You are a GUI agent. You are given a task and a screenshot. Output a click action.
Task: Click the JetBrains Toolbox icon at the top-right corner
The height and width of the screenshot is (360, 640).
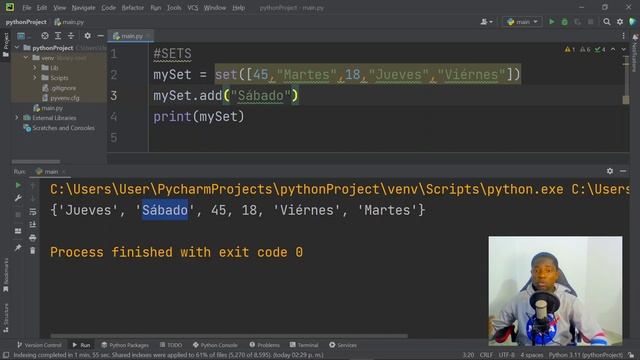633,22
